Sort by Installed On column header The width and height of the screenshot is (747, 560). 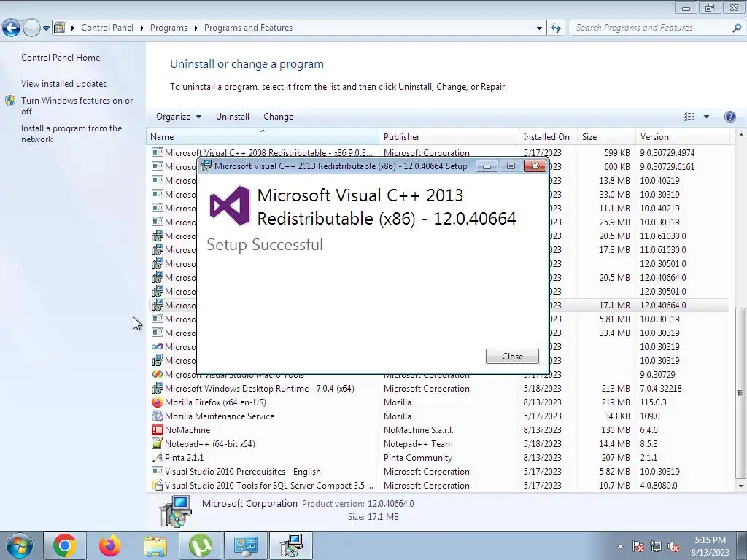point(547,136)
